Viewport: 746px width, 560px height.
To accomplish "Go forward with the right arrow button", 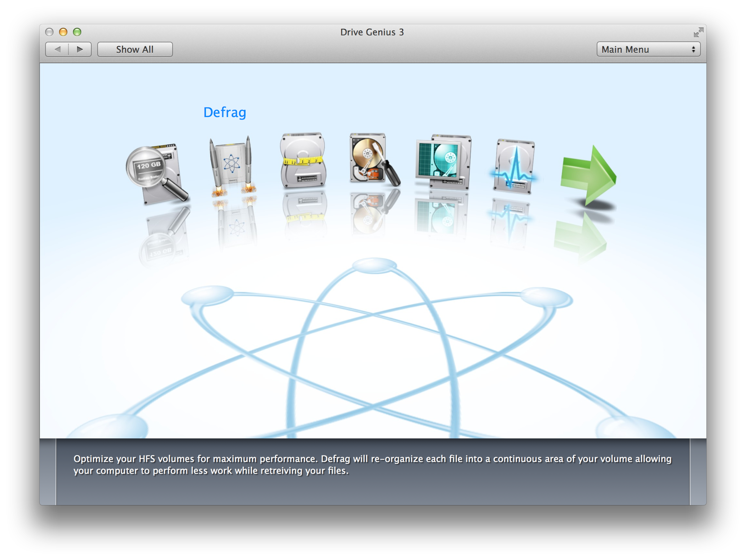I will (80, 49).
